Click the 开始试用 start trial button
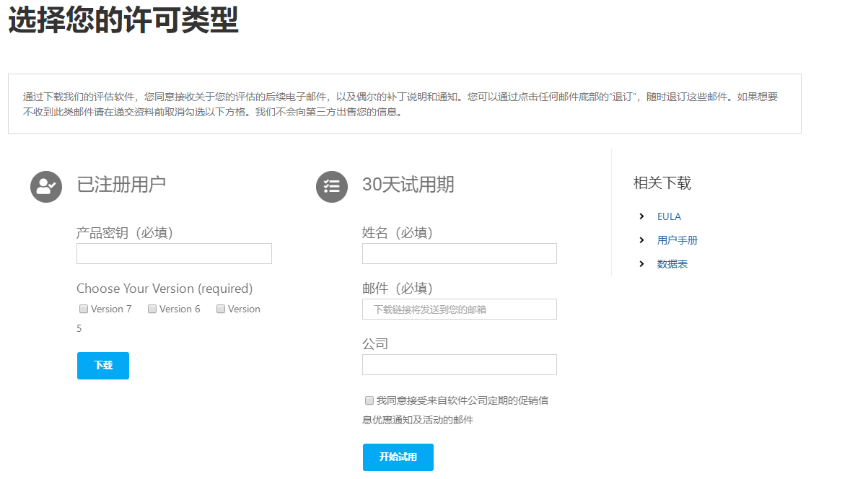868x479 pixels. click(398, 457)
